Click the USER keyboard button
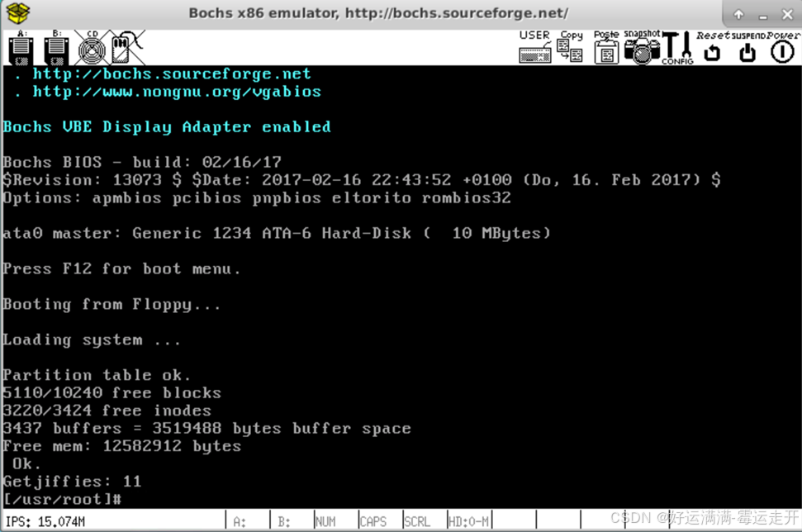This screenshot has width=802, height=532. point(535,46)
